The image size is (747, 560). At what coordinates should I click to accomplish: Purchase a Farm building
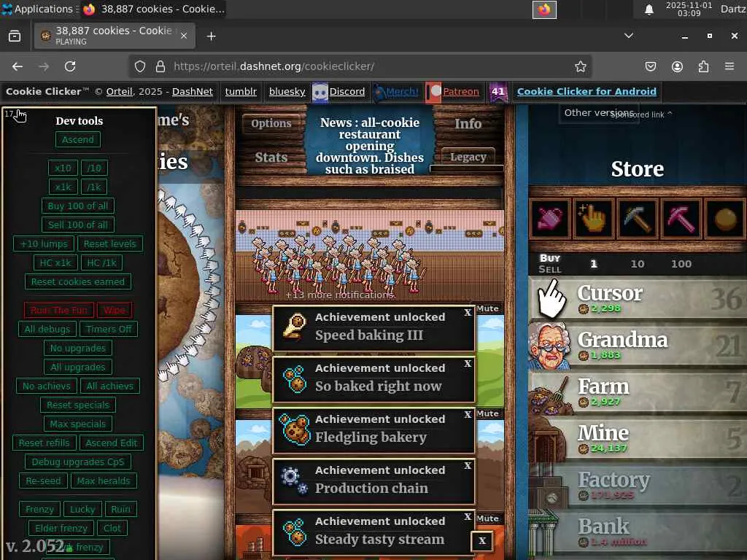[638, 393]
